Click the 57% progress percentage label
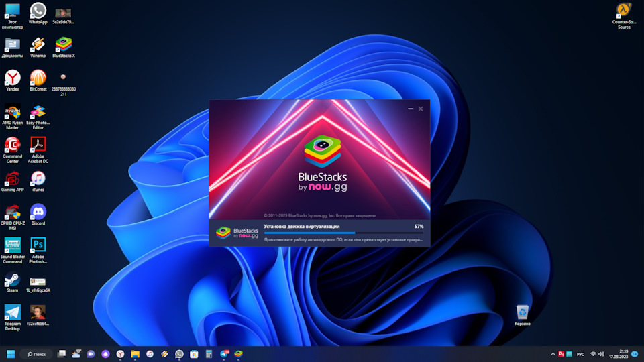The height and width of the screenshot is (362, 644). click(419, 226)
